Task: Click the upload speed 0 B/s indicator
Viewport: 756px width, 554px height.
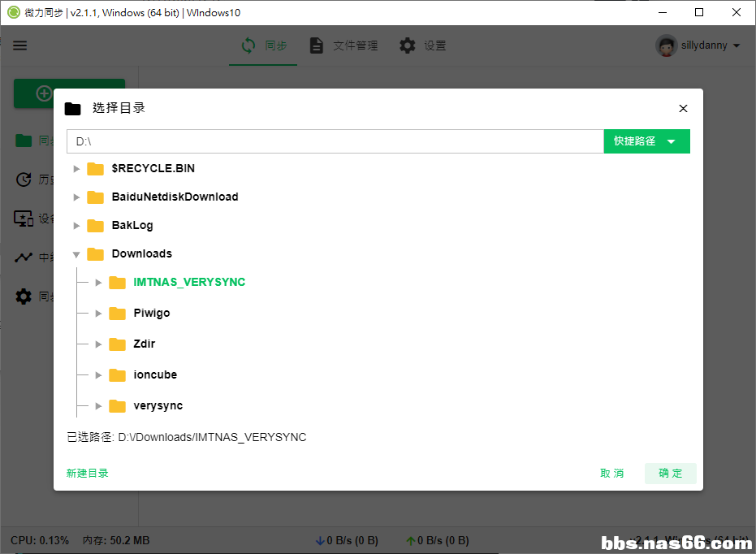Action: point(438,541)
